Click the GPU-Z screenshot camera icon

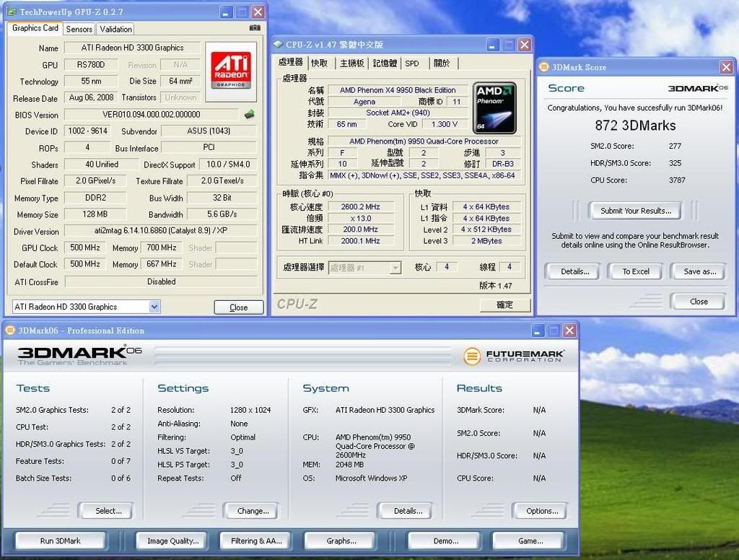click(255, 28)
